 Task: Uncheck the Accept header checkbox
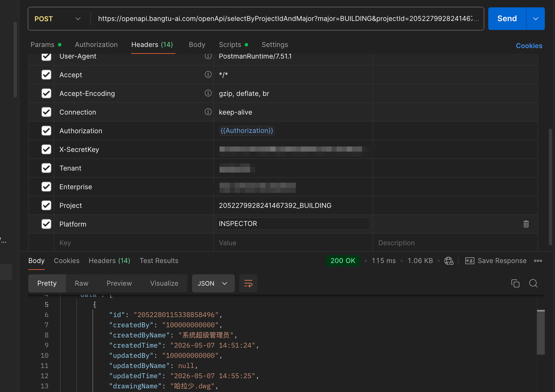coord(46,75)
